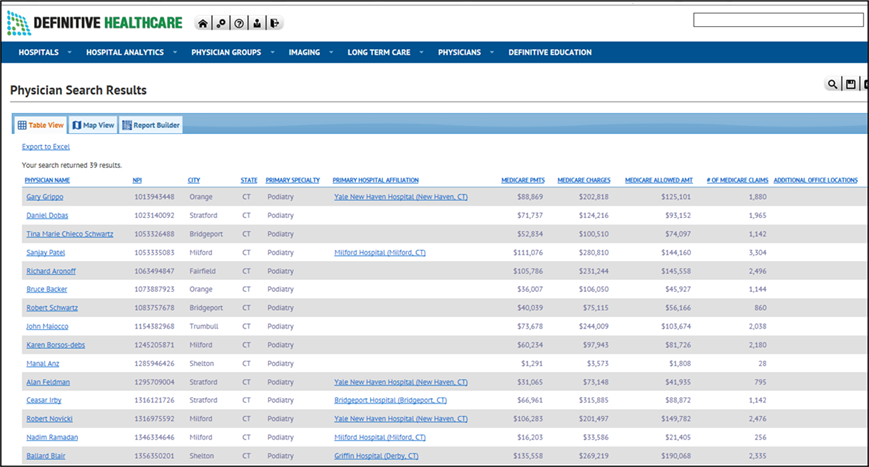Sort by # of Medicare Claims header

click(737, 180)
